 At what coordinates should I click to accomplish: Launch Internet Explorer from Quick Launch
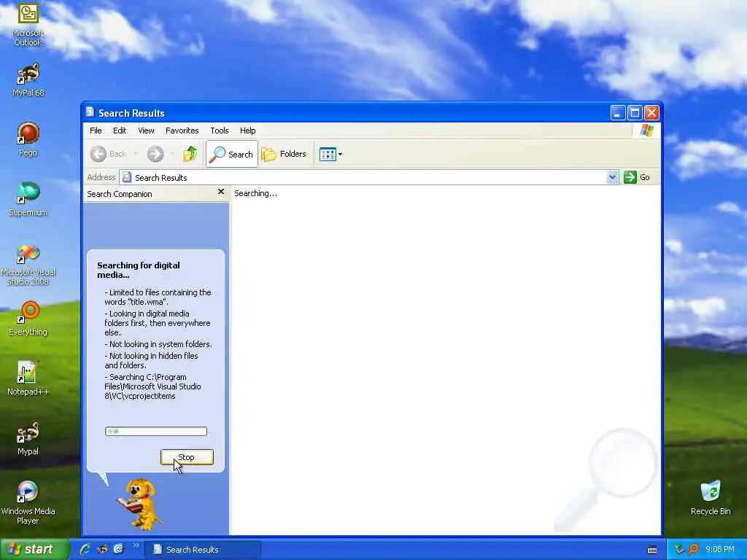point(85,550)
